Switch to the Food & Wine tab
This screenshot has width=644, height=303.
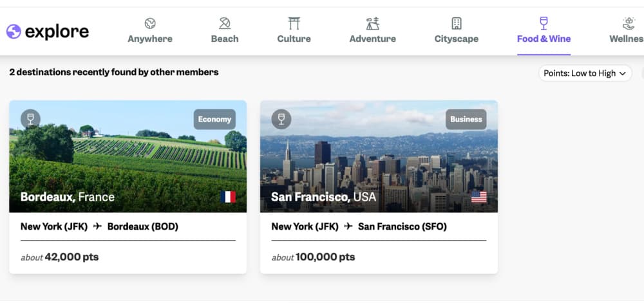544,39
